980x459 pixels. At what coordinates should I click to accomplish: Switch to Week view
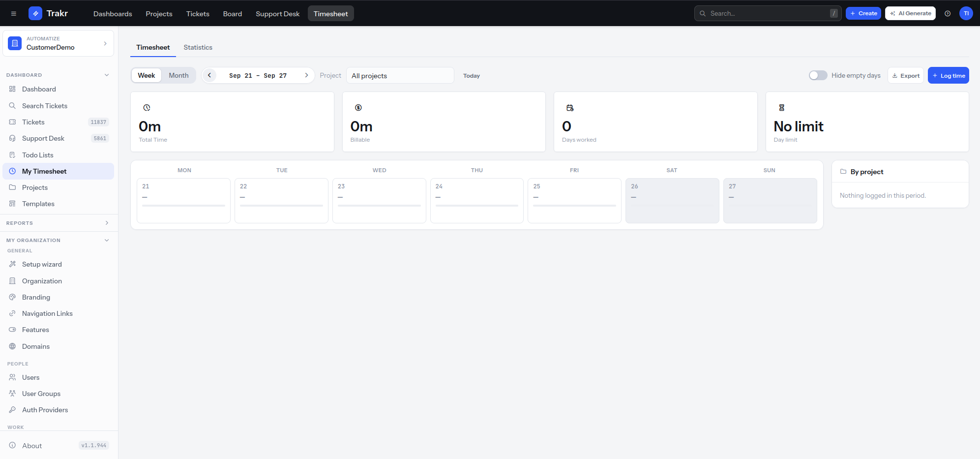[x=147, y=75]
